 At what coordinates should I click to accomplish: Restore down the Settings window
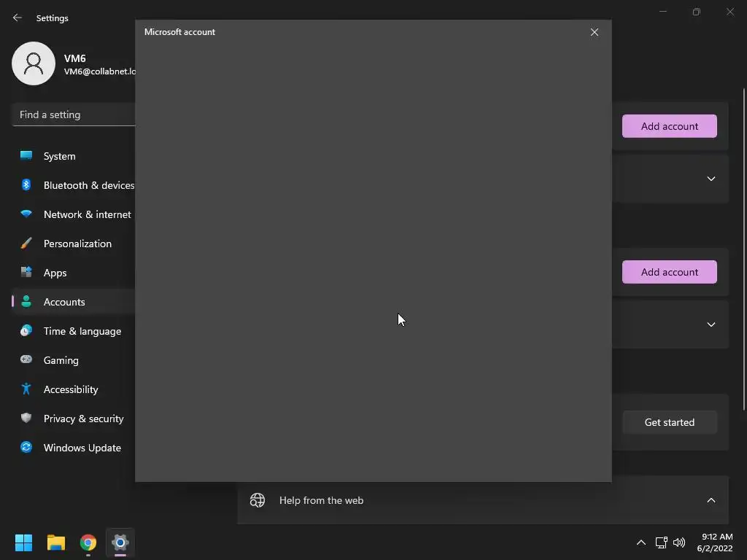pyautogui.click(x=696, y=12)
